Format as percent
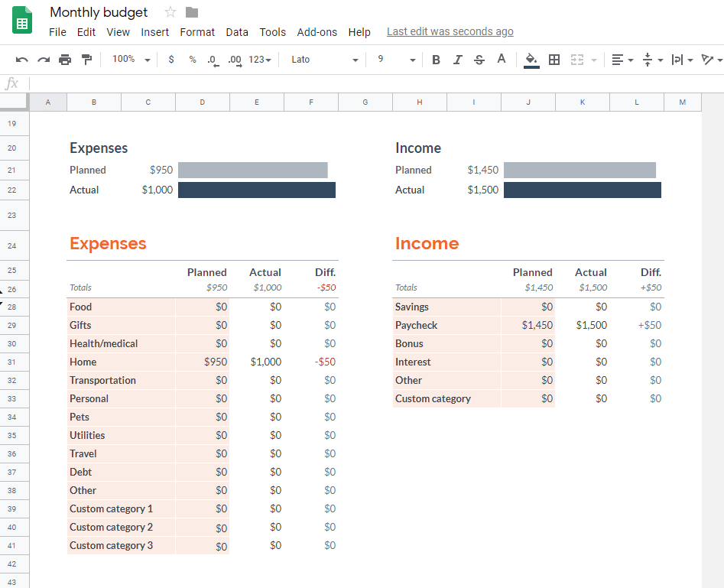The height and width of the screenshot is (588, 724). pos(193,60)
